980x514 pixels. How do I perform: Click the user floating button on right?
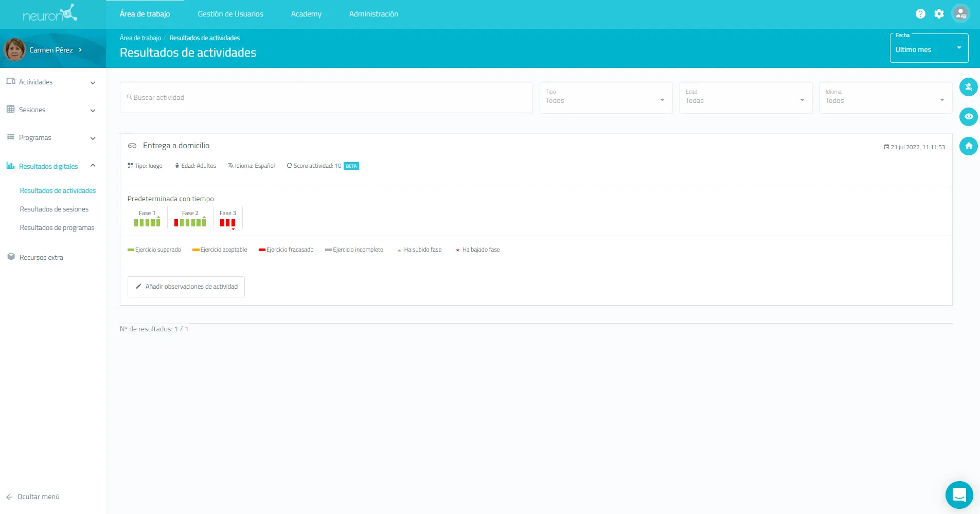point(968,87)
